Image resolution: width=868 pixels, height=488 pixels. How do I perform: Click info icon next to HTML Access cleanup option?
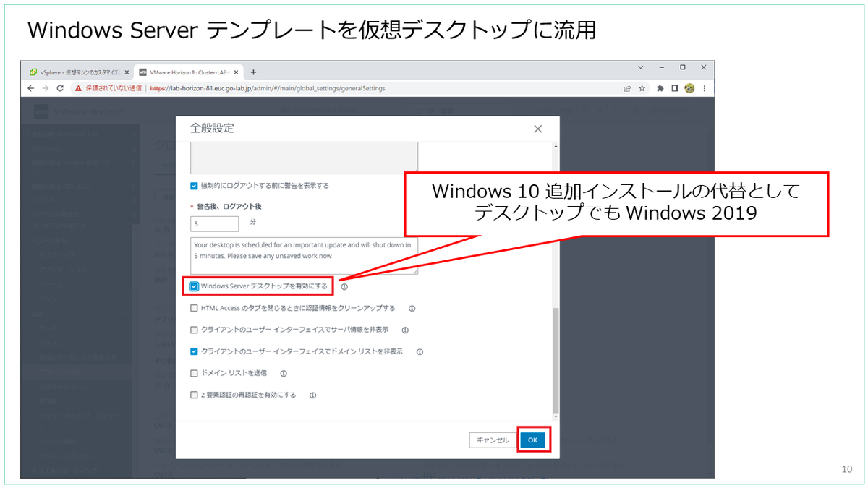click(x=412, y=308)
